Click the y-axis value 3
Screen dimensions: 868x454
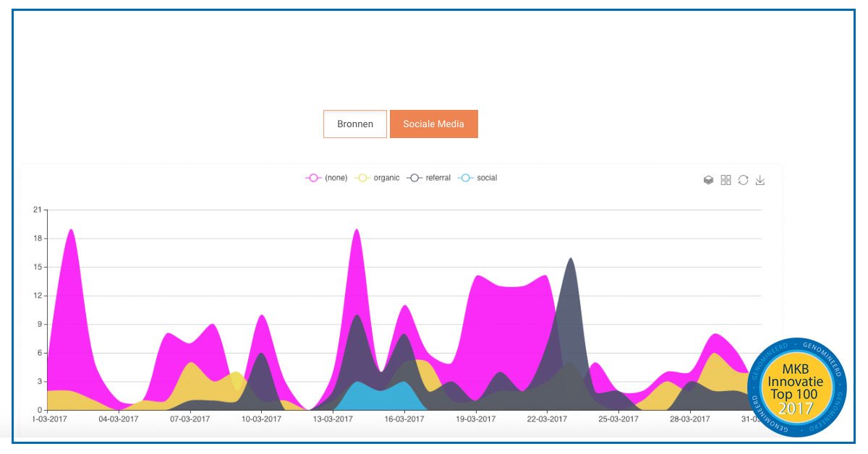[x=40, y=382]
